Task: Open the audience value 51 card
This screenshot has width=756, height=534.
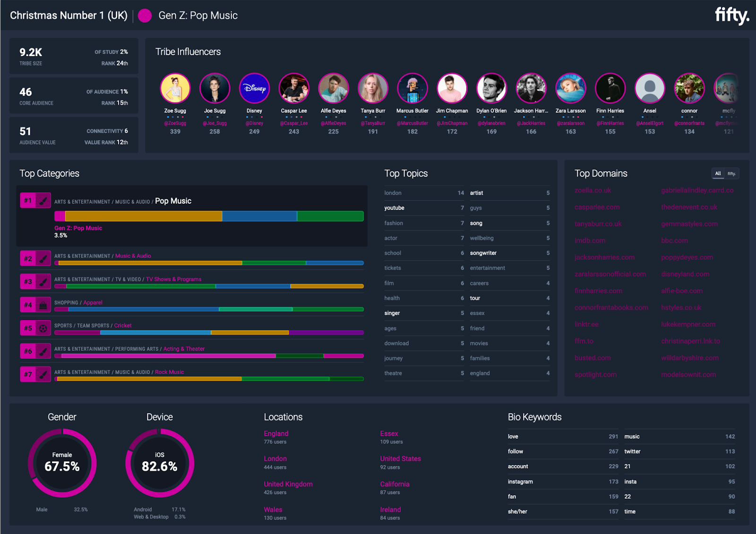Action: pos(74,135)
